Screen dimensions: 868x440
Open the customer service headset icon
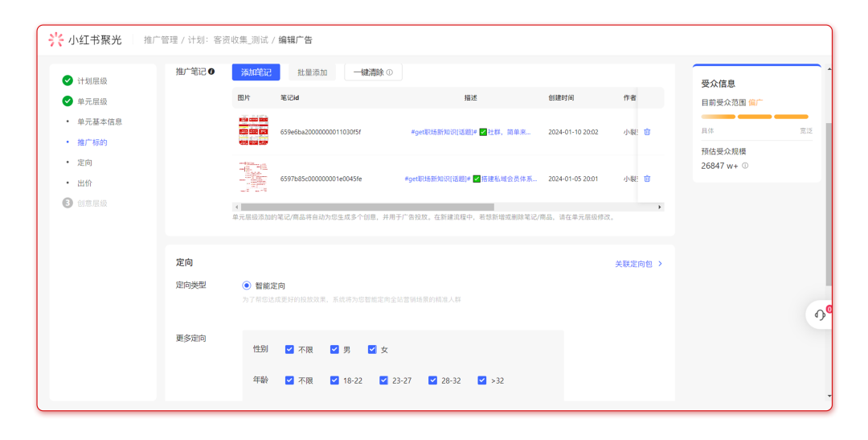click(x=820, y=315)
